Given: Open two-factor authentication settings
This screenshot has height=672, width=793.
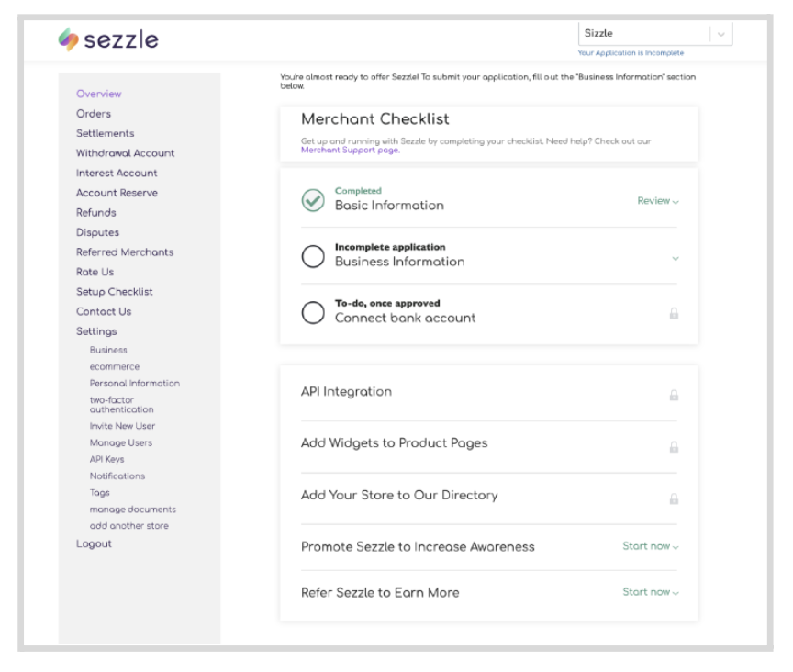Looking at the screenshot, I should point(121,405).
